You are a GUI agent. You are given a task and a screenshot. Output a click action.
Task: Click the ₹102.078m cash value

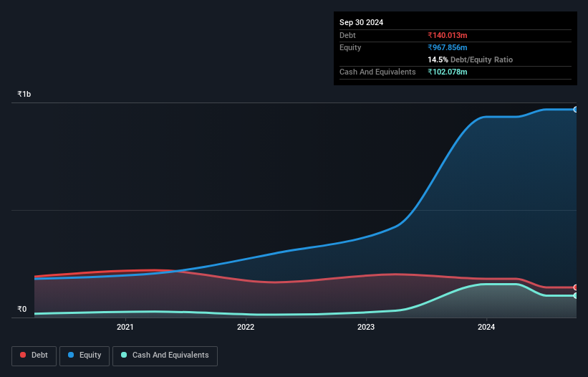coord(448,72)
